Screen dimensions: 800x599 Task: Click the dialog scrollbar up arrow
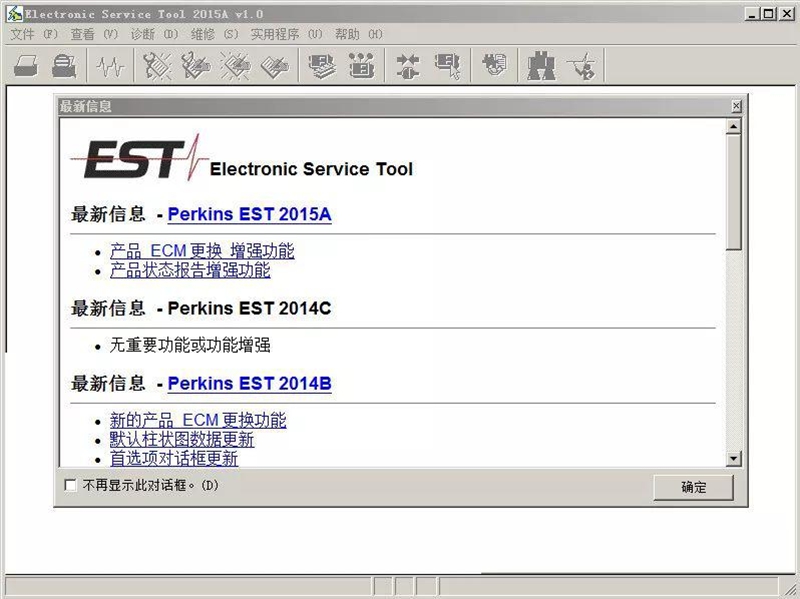(x=734, y=126)
